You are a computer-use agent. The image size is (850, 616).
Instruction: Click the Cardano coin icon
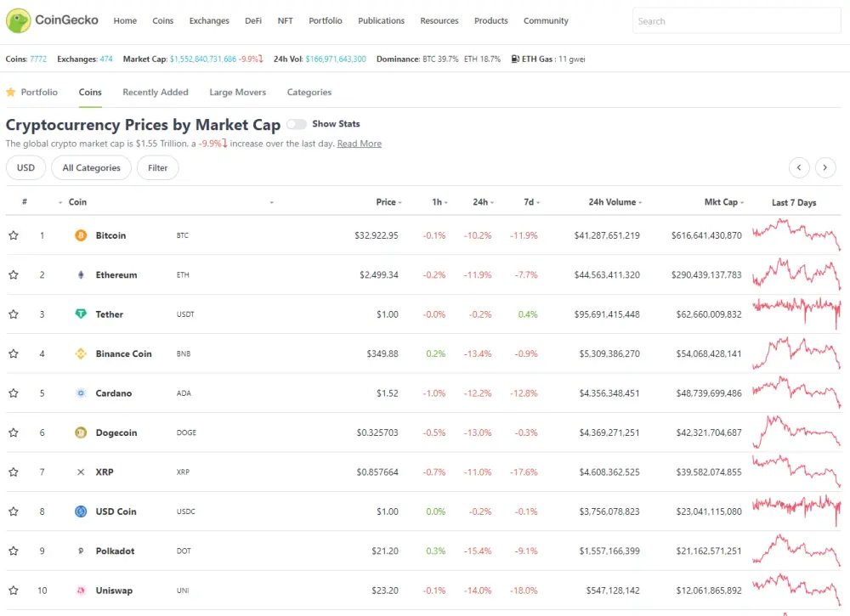(x=81, y=393)
